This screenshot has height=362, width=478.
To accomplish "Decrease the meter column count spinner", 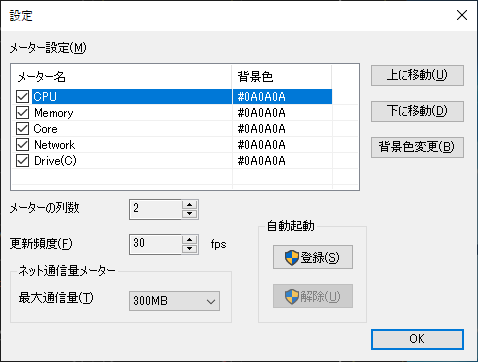I will pos(190,214).
